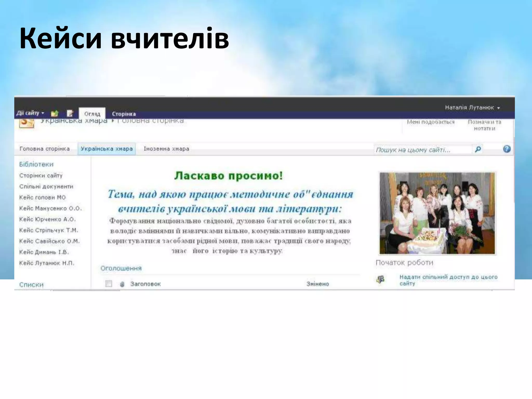
Task: Open Сторінки сайту library
Action: pyautogui.click(x=41, y=176)
